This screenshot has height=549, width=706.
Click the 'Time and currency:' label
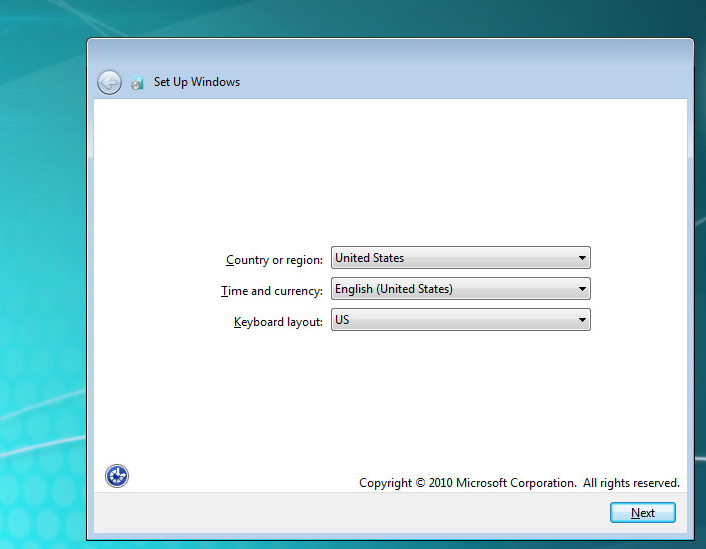coord(272,291)
